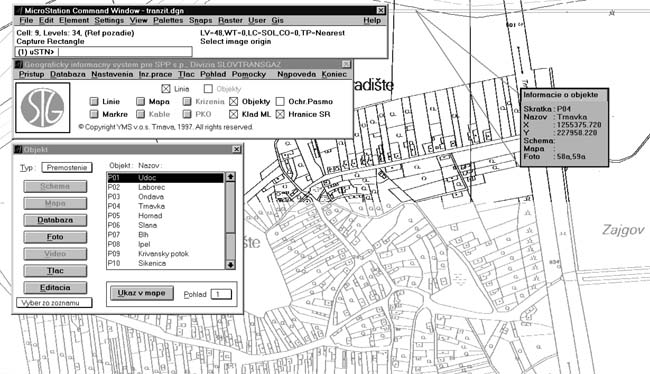Open the Palettes menu

[168, 20]
